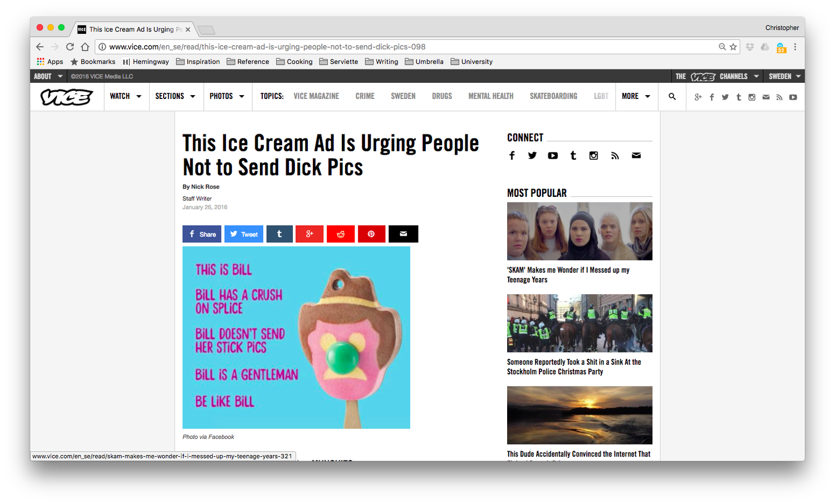The width and height of the screenshot is (835, 504).
Task: Expand the PHOTOS menu dropdown
Action: pyautogui.click(x=227, y=96)
